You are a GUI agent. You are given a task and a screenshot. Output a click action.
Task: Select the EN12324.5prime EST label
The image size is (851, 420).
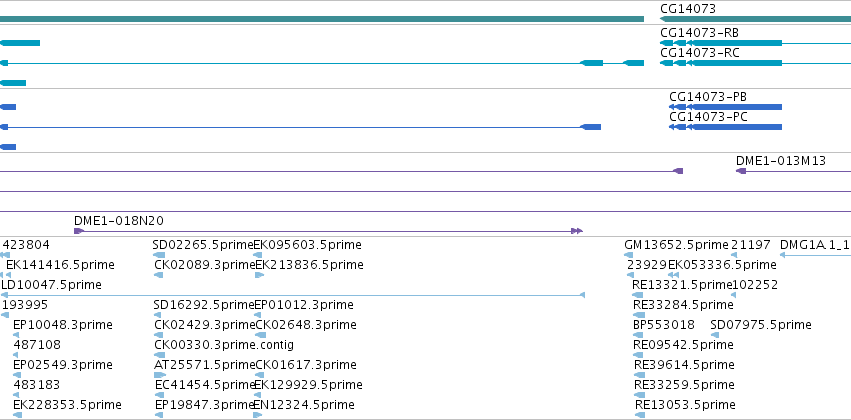pyautogui.click(x=305, y=405)
